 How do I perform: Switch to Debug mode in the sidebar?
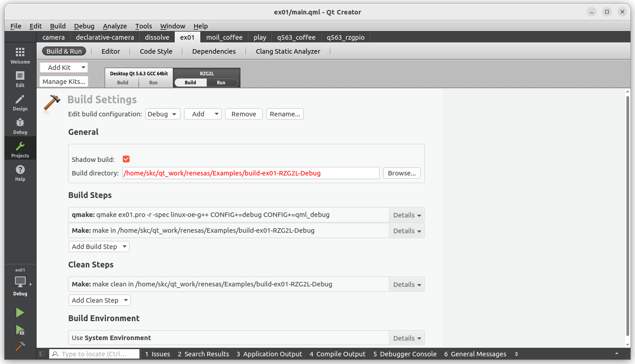point(20,124)
